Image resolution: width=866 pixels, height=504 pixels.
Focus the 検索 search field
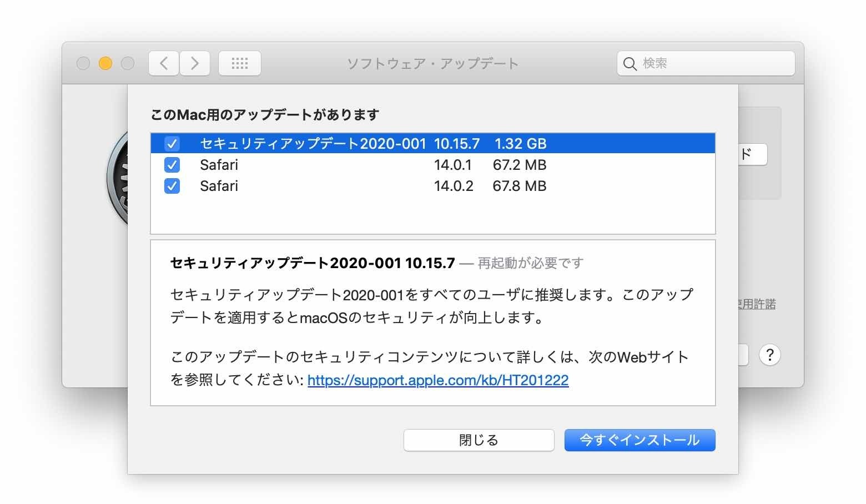click(706, 63)
